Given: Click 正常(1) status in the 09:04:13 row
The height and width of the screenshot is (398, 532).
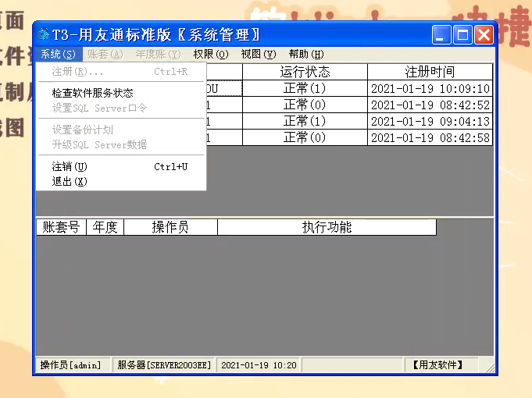Looking at the screenshot, I should [305, 121].
